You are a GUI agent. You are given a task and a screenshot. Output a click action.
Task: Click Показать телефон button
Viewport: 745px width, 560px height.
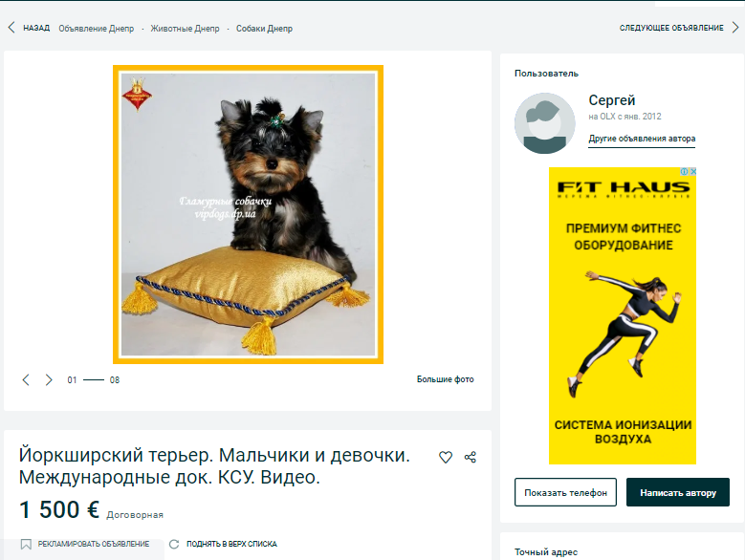[x=565, y=492]
